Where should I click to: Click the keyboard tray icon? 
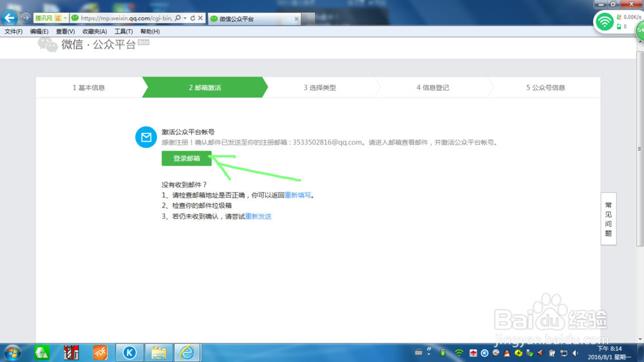pyautogui.click(x=419, y=352)
